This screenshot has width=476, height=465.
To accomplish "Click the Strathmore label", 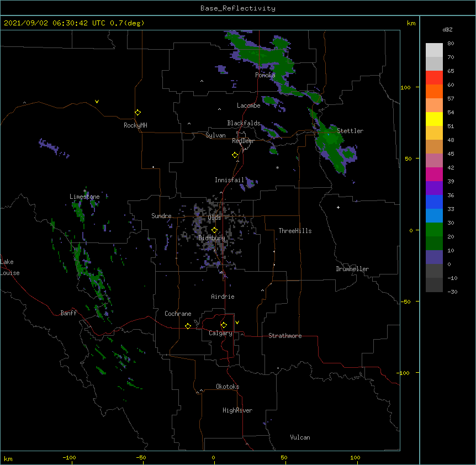I will [x=285, y=336].
